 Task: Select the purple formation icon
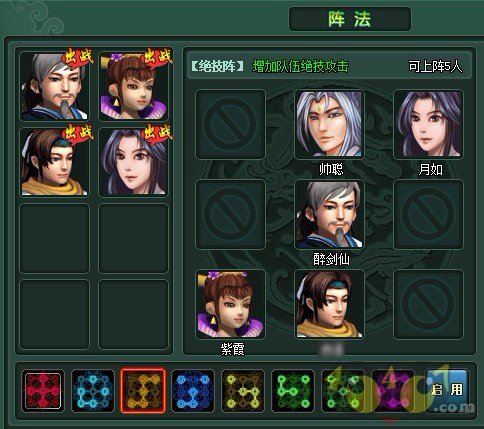[393, 391]
